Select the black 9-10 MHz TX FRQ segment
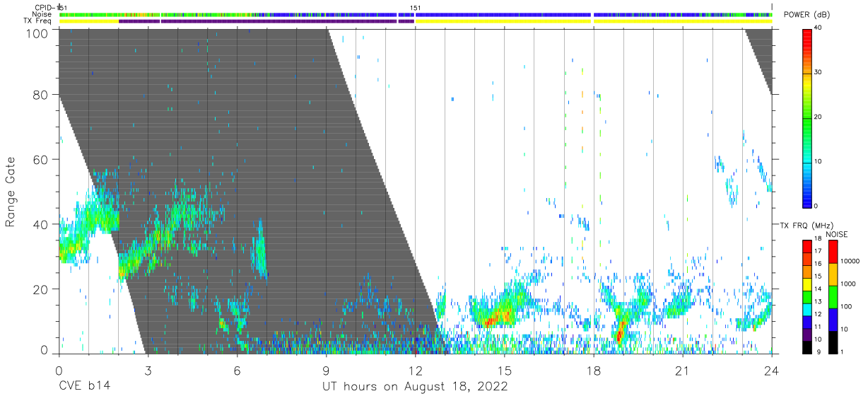This screenshot has width=868, height=401. click(x=807, y=347)
